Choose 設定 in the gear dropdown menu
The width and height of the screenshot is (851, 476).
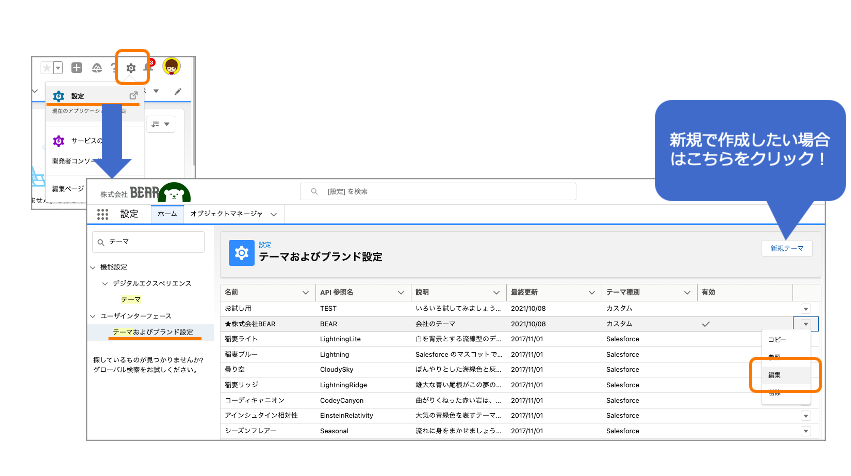[78, 96]
